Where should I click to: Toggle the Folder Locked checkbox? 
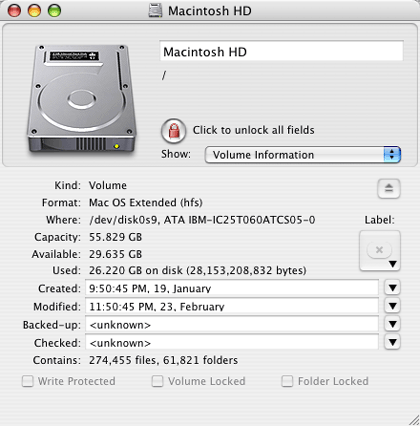287,381
